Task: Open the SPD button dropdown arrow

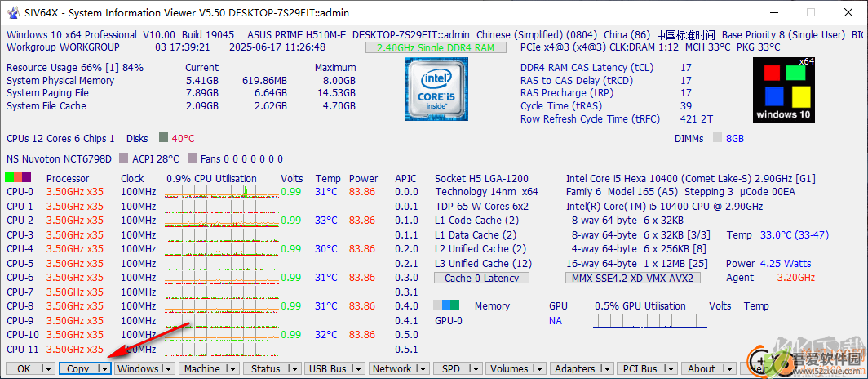Action: (476, 368)
